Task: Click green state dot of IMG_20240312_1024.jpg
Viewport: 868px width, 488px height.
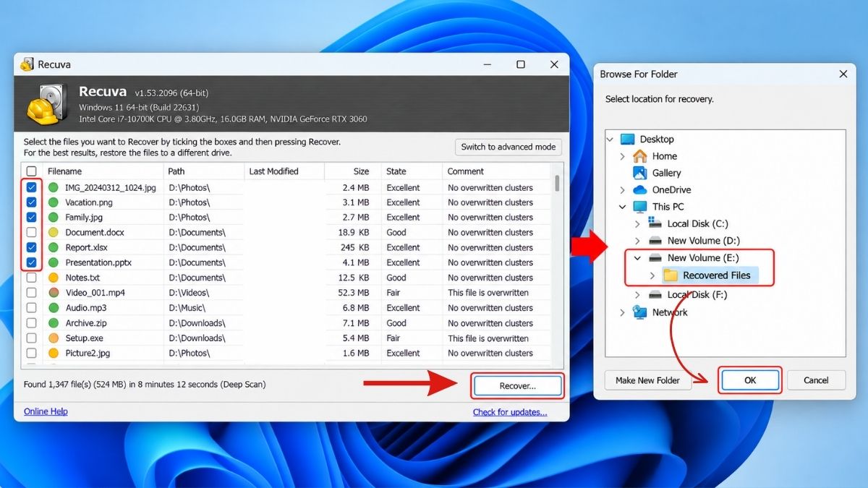Action: pos(54,187)
